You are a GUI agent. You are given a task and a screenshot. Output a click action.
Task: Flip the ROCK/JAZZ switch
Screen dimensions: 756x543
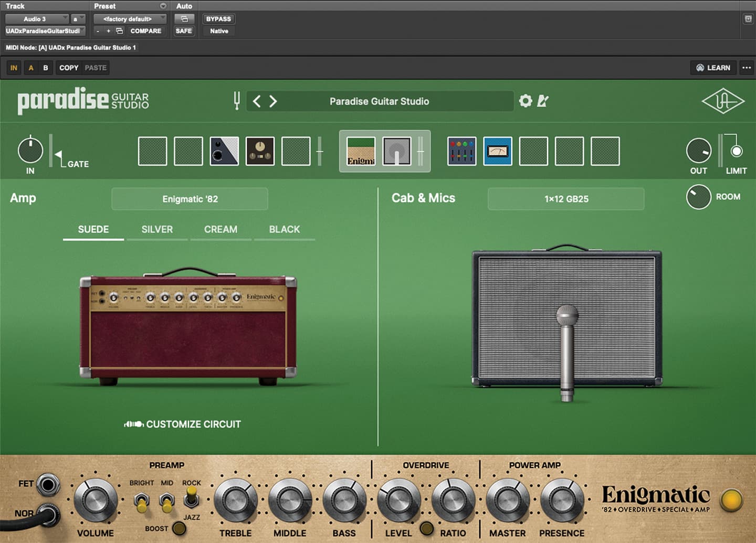[x=192, y=498]
